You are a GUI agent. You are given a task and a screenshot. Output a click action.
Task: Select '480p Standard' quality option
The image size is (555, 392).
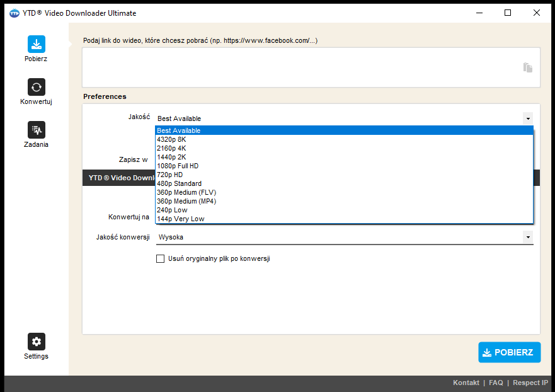344,184
